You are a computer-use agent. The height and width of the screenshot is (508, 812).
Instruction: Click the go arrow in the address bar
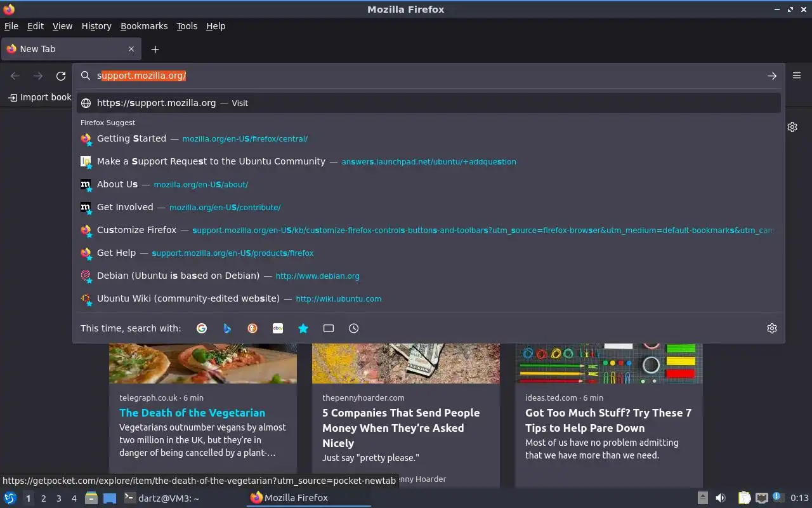point(772,76)
